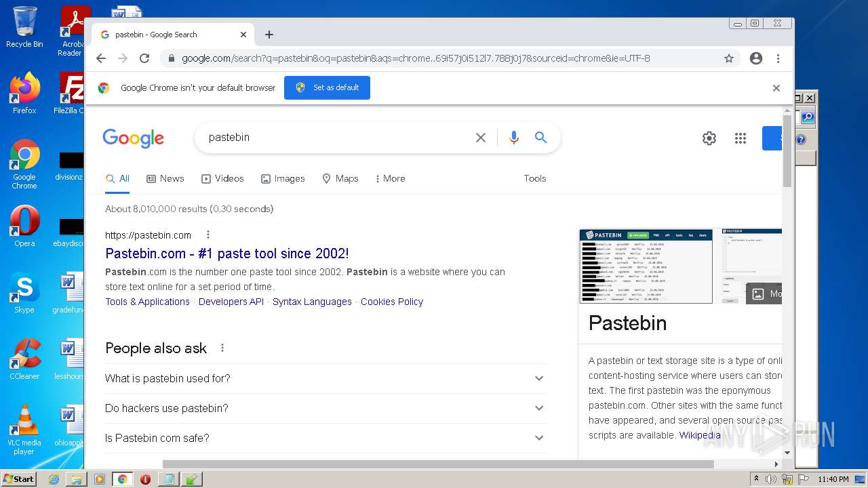The width and height of the screenshot is (868, 488).
Task: Open Windows Explorer folder on taskbar
Action: (77, 479)
